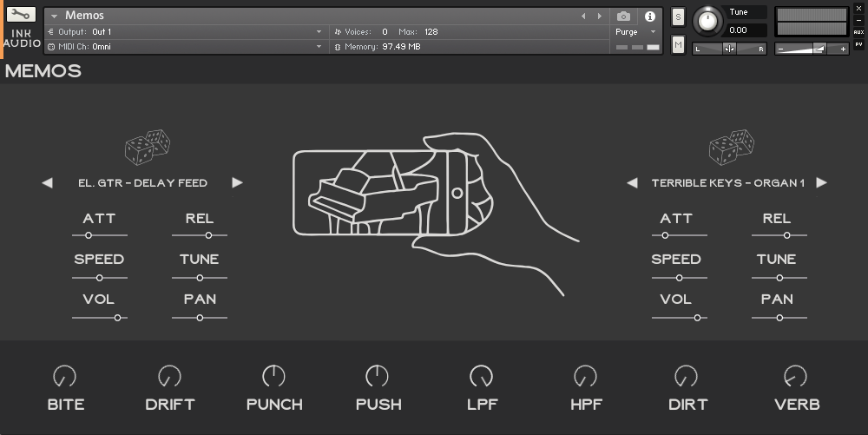Image resolution: width=868 pixels, height=435 pixels.
Task: Select the previous sound for EL. GTR layer
Action: [x=48, y=183]
